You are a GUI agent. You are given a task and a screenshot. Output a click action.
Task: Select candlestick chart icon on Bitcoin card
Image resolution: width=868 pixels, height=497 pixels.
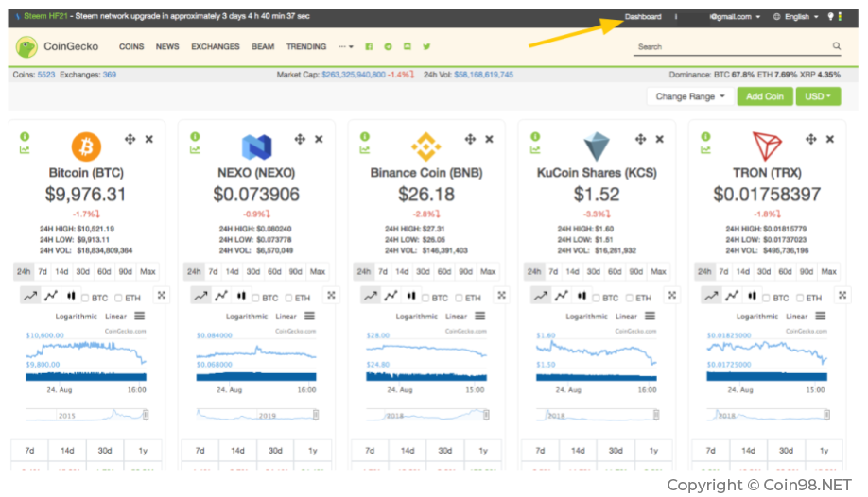pyautogui.click(x=71, y=296)
